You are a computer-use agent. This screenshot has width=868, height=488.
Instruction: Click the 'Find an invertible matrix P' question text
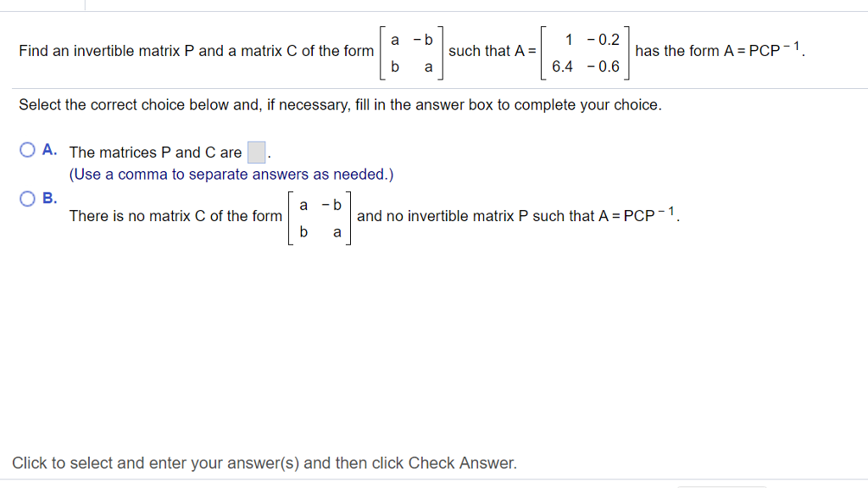pos(196,51)
